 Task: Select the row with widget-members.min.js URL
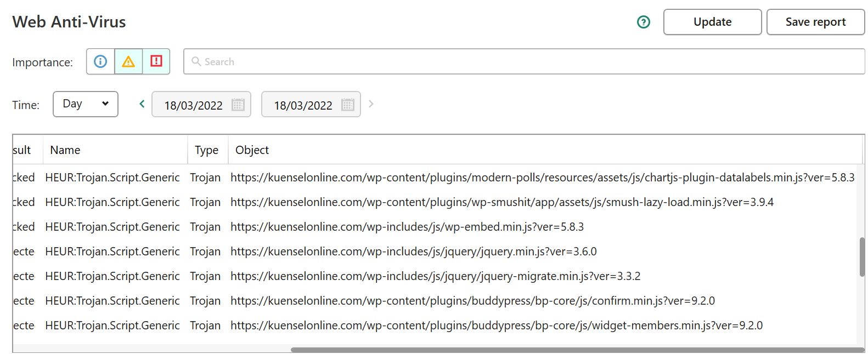pyautogui.click(x=435, y=326)
